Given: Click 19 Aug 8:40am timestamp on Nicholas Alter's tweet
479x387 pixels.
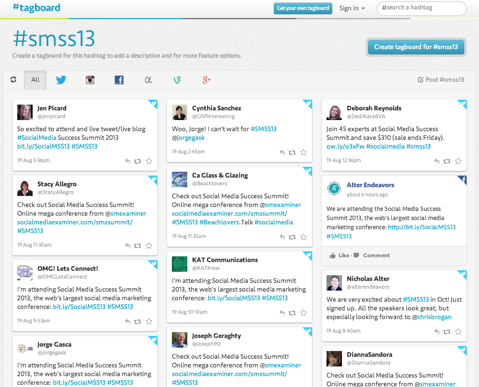Looking at the screenshot, I should click(x=343, y=331).
